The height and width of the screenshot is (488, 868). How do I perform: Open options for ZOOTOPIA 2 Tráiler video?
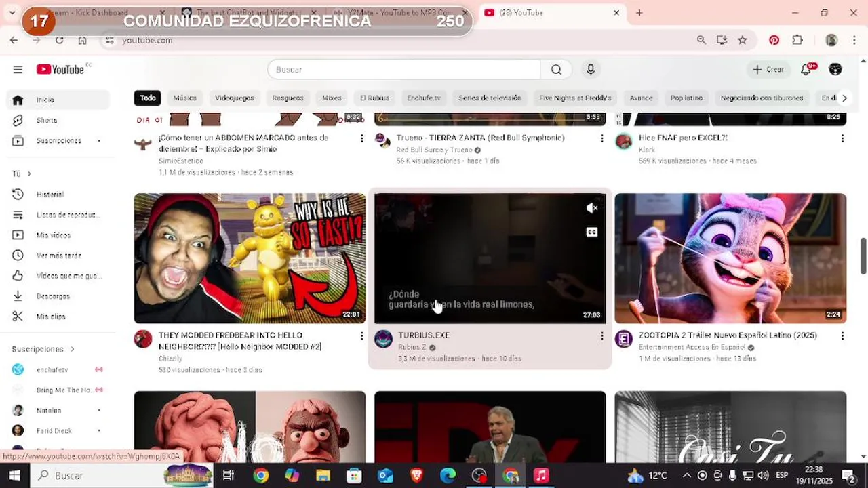point(842,336)
